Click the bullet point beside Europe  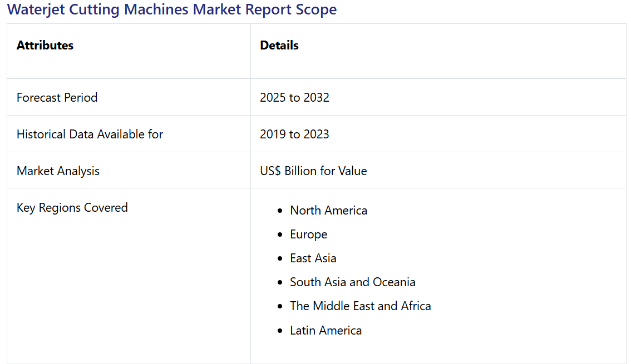[x=280, y=235]
